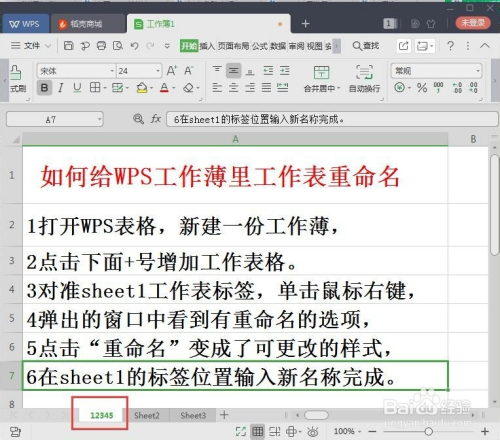Align cell text to bottom
The height and width of the screenshot is (440, 500).
pyautogui.click(x=250, y=71)
